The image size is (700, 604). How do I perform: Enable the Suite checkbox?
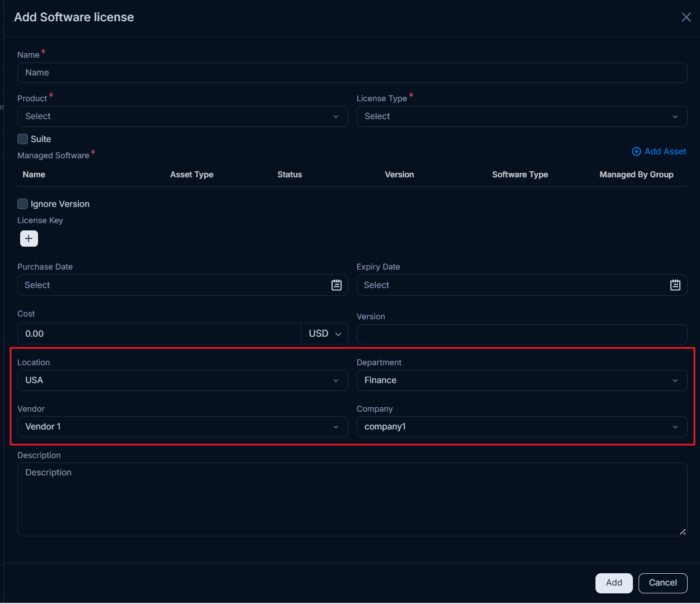pyautogui.click(x=23, y=139)
